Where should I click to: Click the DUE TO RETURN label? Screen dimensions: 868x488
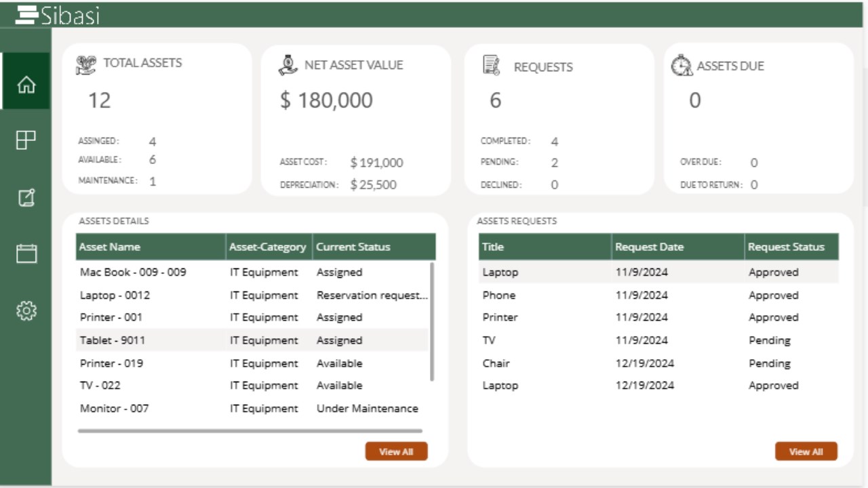click(711, 185)
